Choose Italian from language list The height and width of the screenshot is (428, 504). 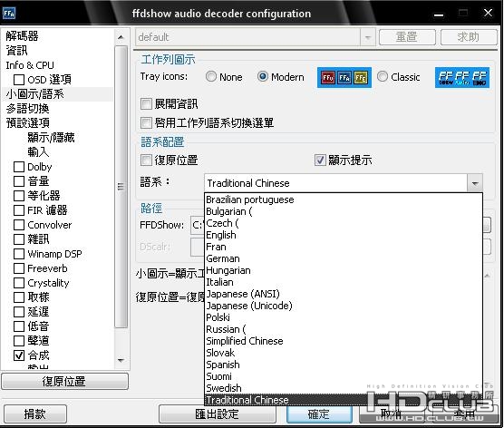tap(344, 282)
